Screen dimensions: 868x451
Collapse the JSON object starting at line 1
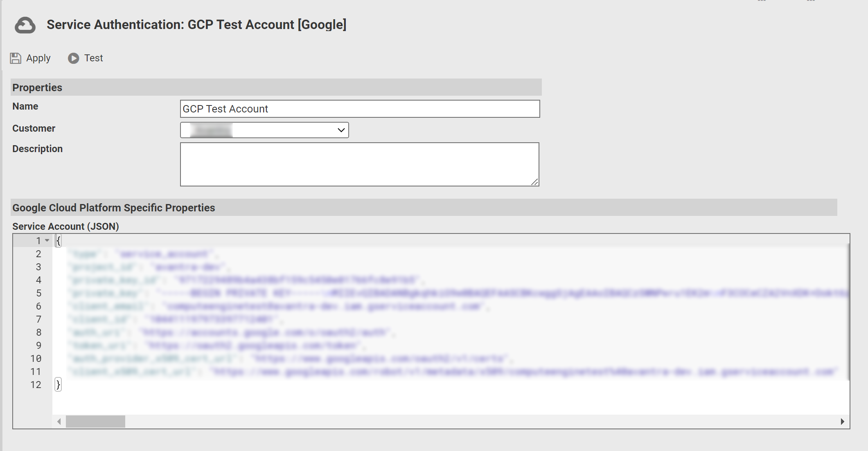(x=46, y=240)
